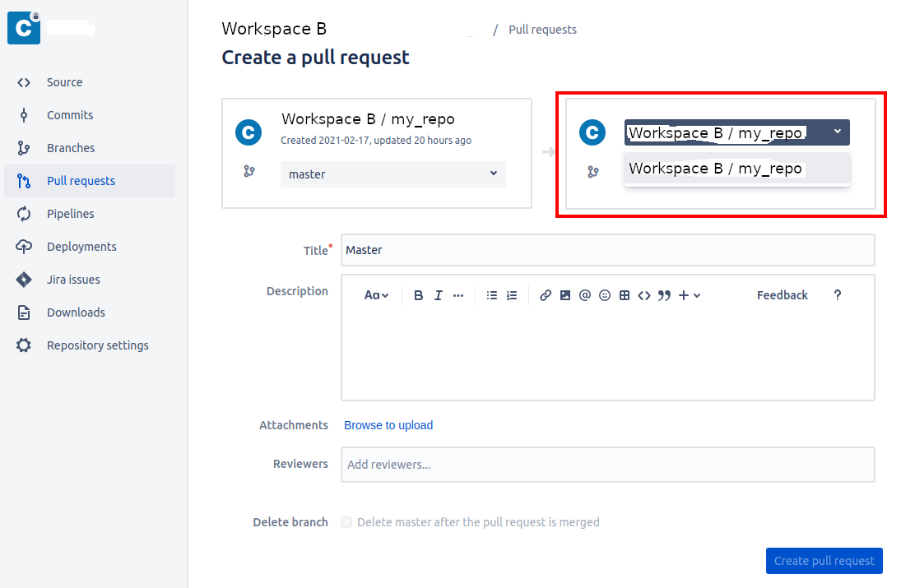
Task: Expand the master source branch dropdown
Action: [x=393, y=174]
